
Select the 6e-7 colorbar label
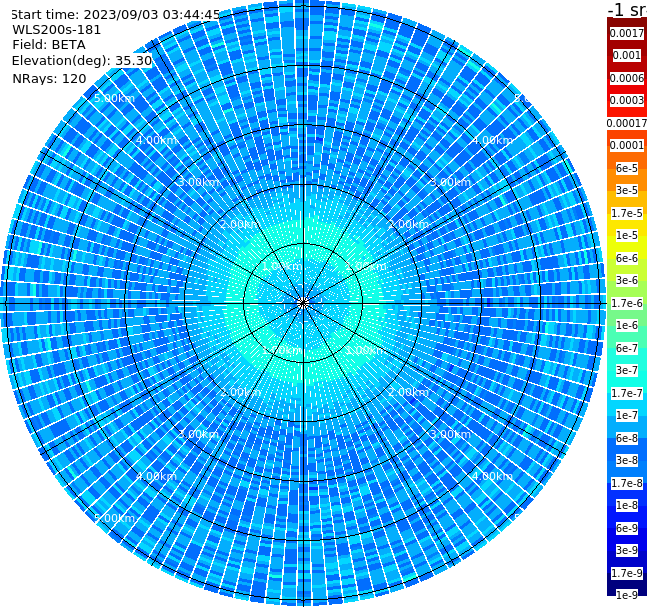pyautogui.click(x=627, y=348)
